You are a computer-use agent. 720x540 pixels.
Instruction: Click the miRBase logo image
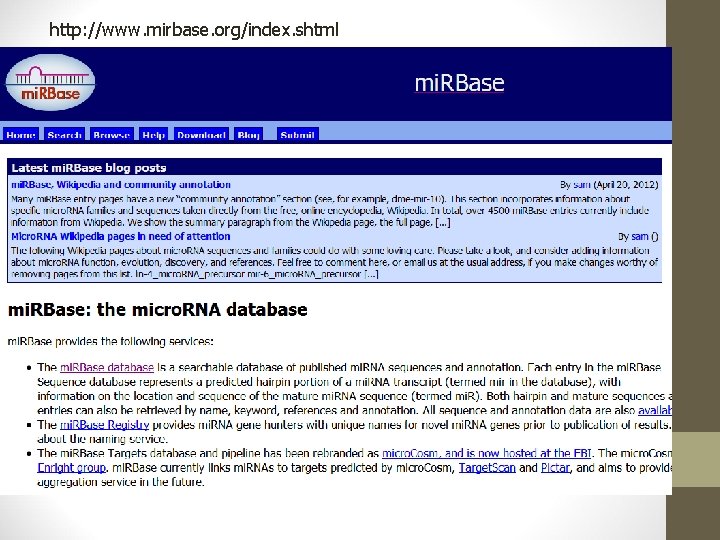50,83
